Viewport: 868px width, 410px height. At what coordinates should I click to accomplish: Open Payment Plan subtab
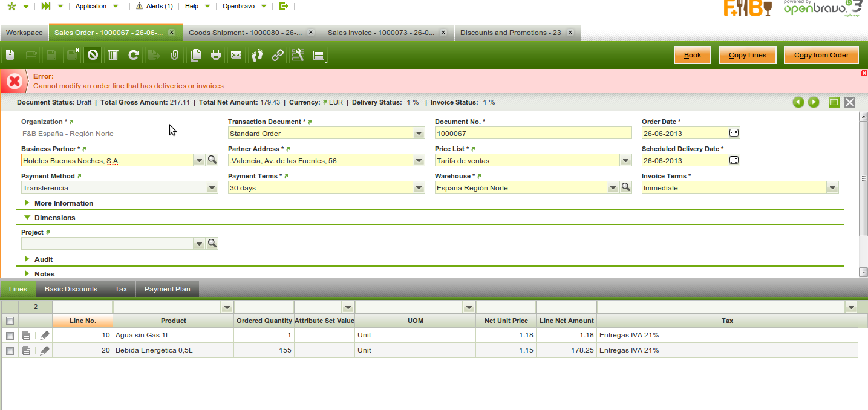[x=168, y=289]
